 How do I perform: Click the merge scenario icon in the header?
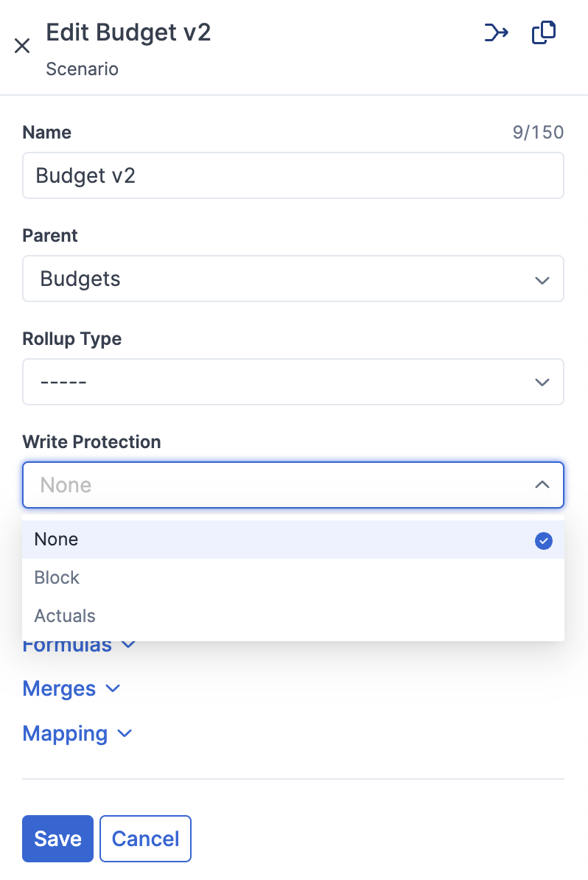(496, 32)
